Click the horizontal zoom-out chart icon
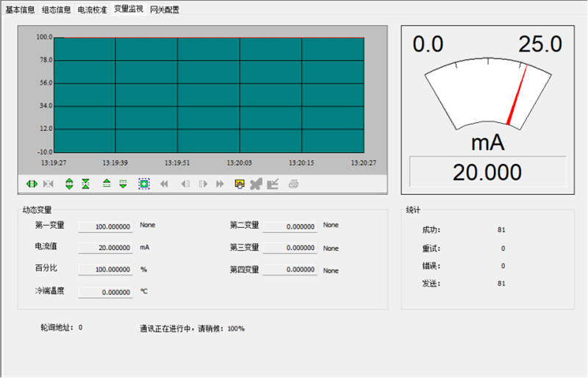The width and height of the screenshot is (588, 378). [49, 184]
